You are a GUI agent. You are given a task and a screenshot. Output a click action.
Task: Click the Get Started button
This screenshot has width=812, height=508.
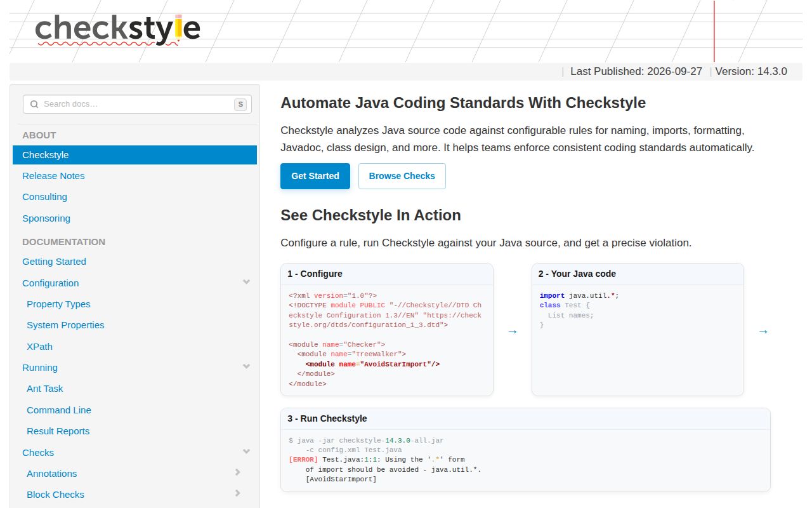tap(315, 176)
